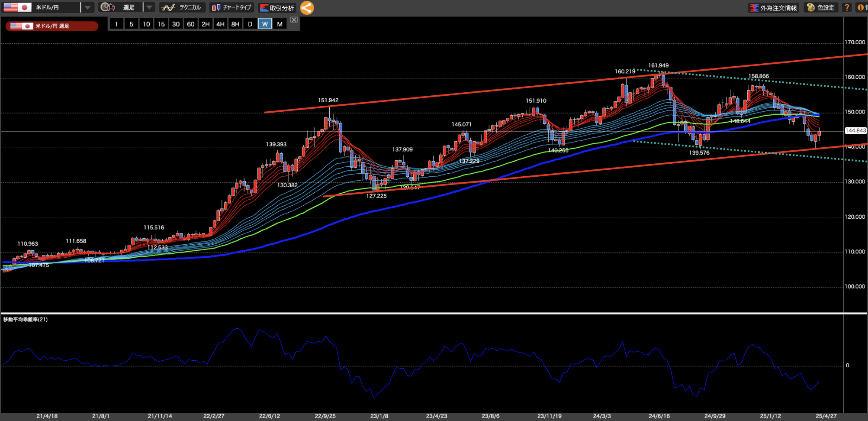Click the 148.644 price label
868x421 pixels.
coord(740,121)
